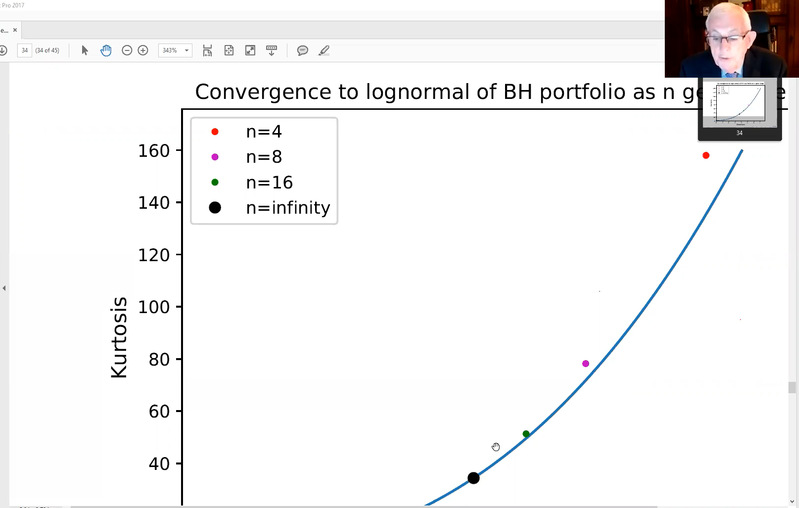Screen dimensions: 799x508
Task: Go to next page using down arrow
Action: 3,50
